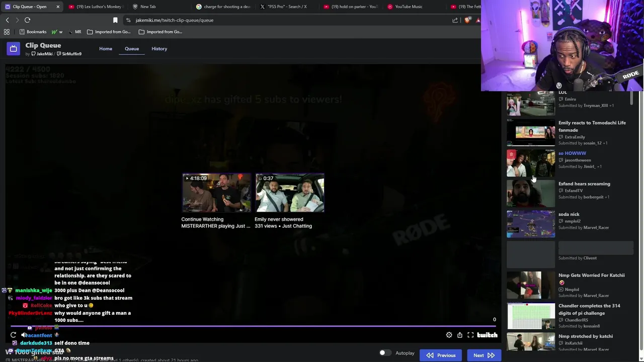The image size is (644, 362).
Task: Click the Clip Queue TV logo icon
Action: point(13,49)
